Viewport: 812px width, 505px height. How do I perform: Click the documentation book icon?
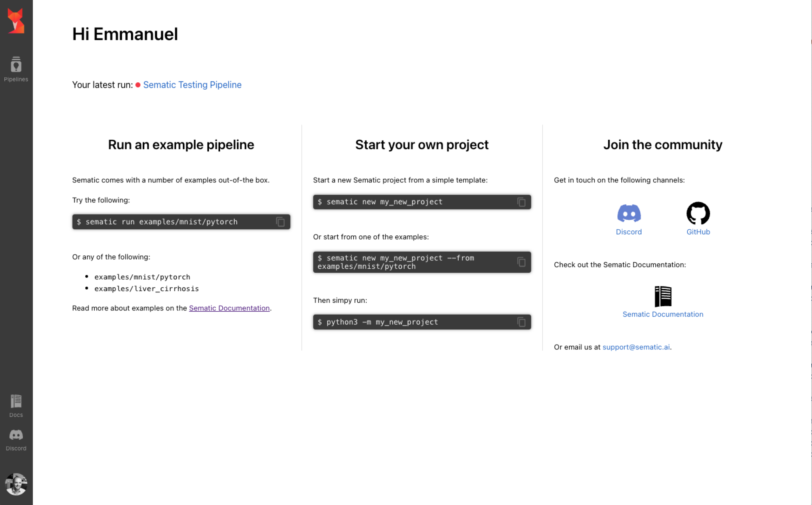663,296
